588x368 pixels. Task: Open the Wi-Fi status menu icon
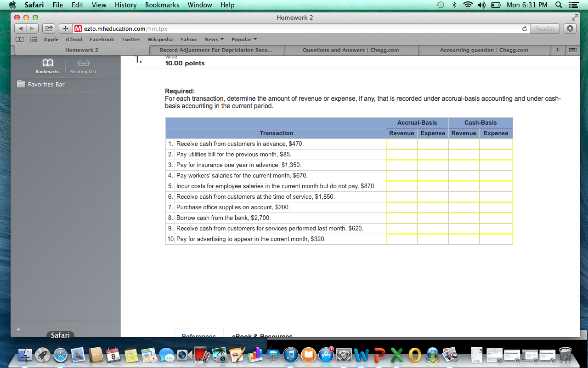click(468, 5)
